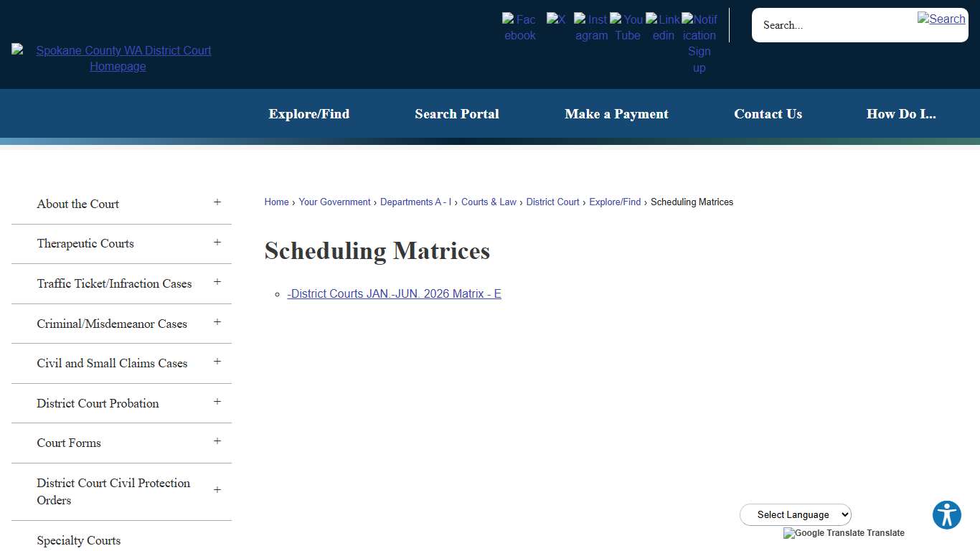Image resolution: width=980 pixels, height=551 pixels.
Task: Open the Instagram icon
Action: [x=591, y=27]
